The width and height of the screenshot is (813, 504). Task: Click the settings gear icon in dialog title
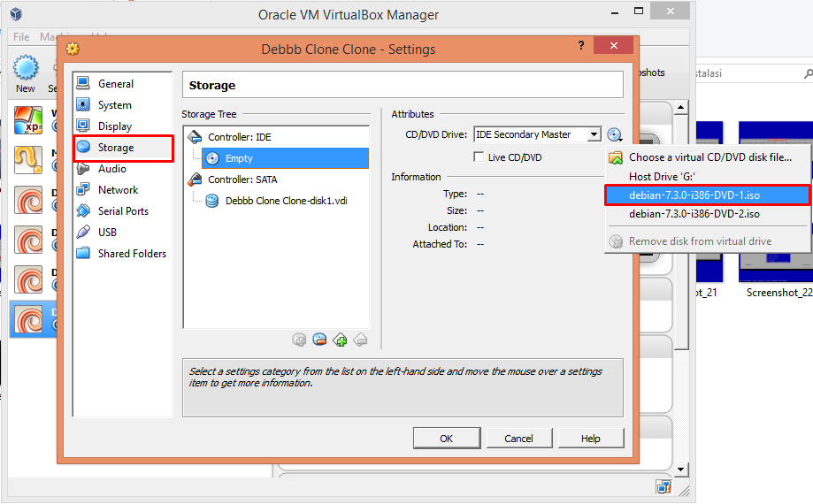coord(73,49)
